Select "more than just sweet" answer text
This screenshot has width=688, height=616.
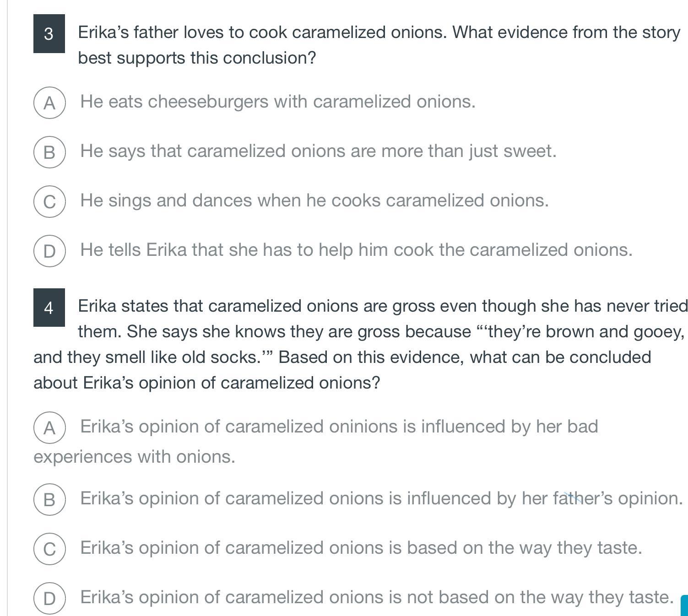[x=318, y=151]
